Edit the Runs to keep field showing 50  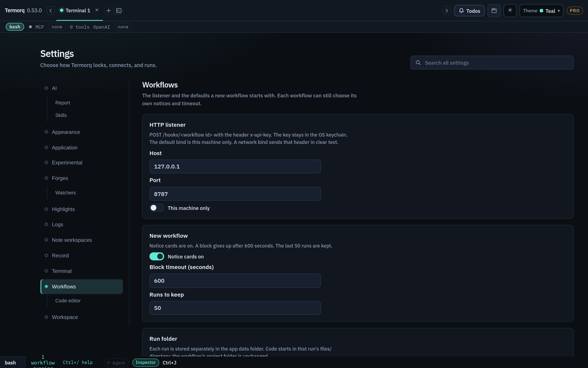(235, 308)
